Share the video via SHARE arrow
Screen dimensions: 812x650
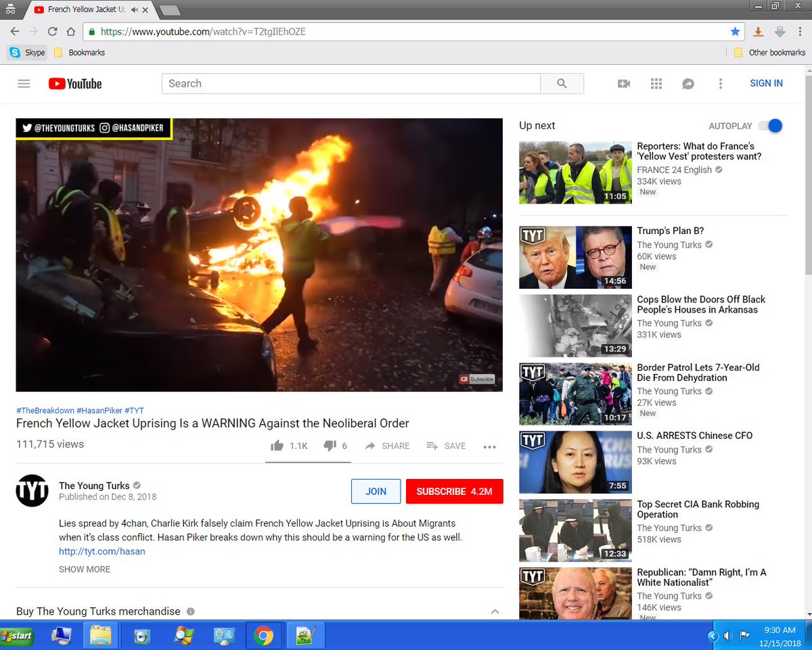coord(387,446)
